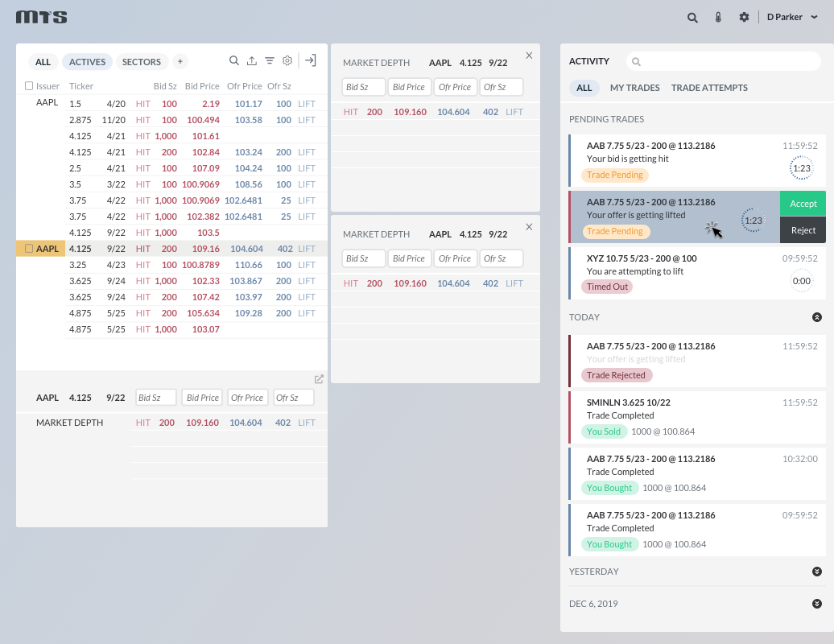The width and height of the screenshot is (834, 644).
Task: Click the Ticker column header
Action: pyautogui.click(x=81, y=86)
